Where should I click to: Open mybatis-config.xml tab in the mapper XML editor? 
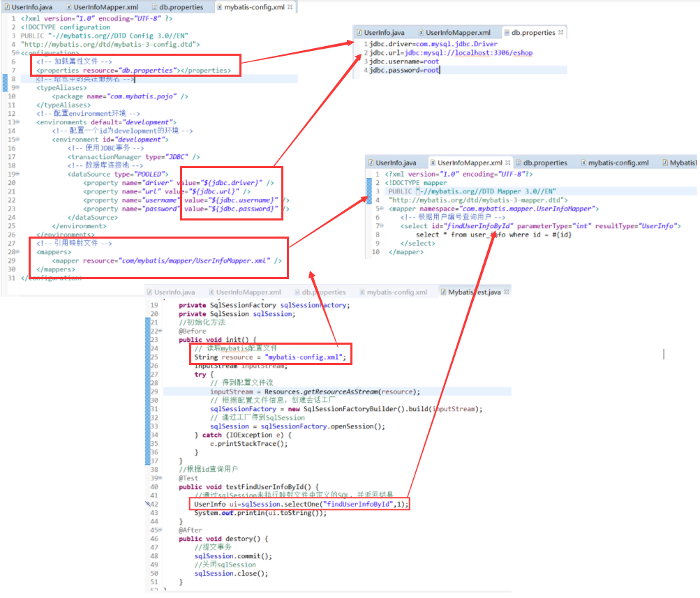pyautogui.click(x=615, y=163)
